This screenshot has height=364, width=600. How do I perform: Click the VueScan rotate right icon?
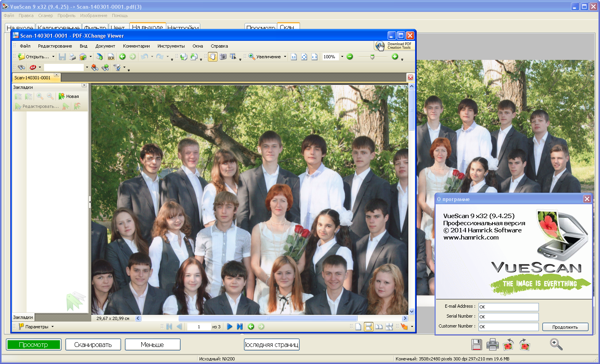[x=524, y=345]
